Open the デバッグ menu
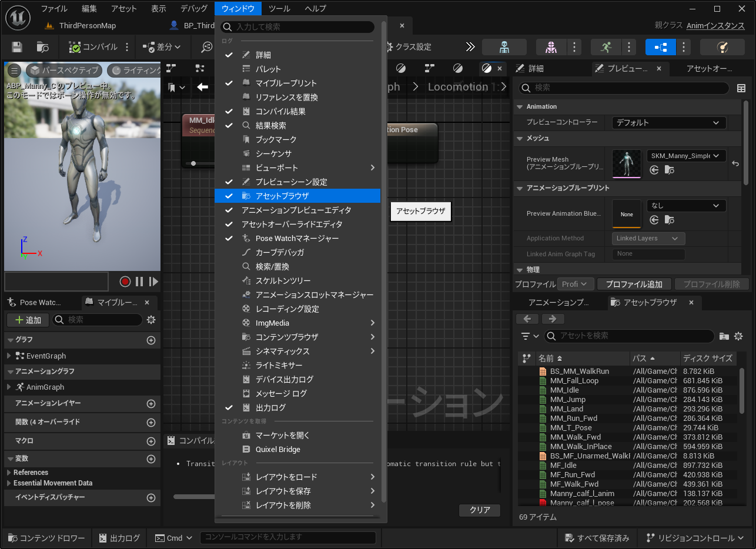Viewport: 756px width, 549px height. click(194, 8)
